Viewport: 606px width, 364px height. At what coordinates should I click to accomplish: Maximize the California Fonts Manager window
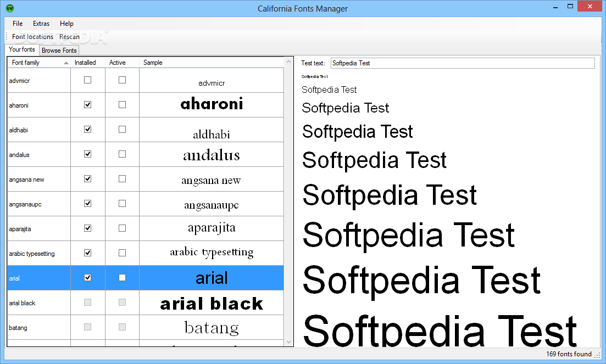pyautogui.click(x=570, y=6)
